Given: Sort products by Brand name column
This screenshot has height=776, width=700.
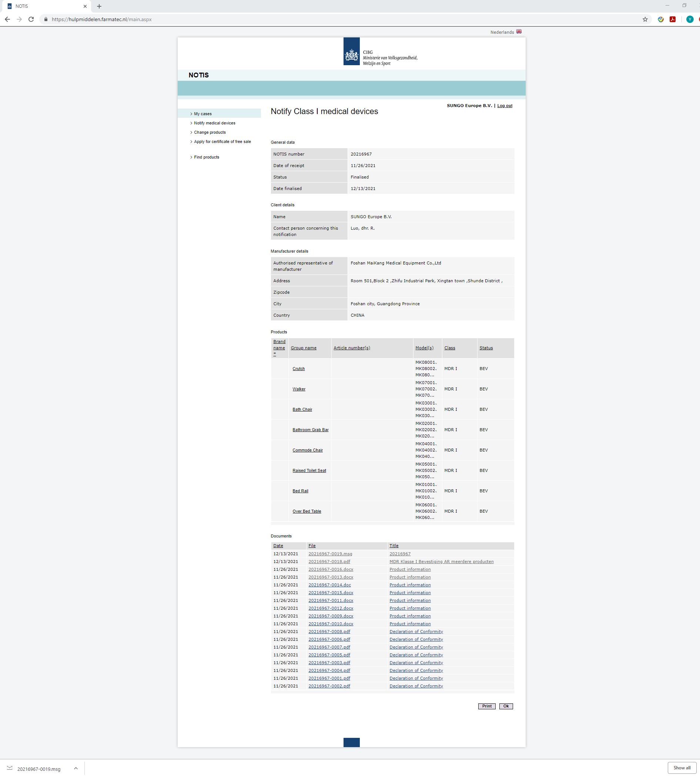Looking at the screenshot, I should pos(279,348).
